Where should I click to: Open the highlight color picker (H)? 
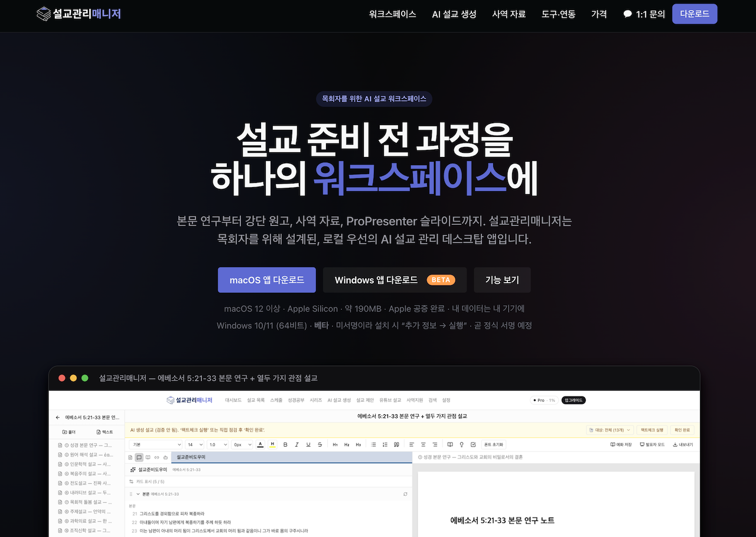pos(272,444)
